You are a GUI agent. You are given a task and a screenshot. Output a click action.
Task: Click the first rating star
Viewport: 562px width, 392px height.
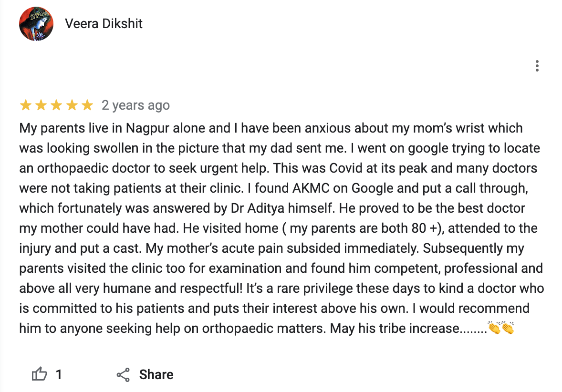pyautogui.click(x=26, y=105)
